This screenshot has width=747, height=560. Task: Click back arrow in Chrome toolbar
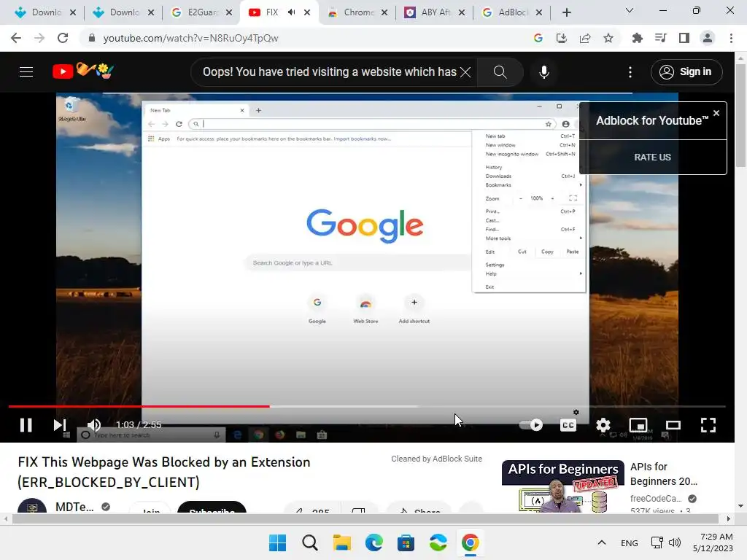point(16,38)
